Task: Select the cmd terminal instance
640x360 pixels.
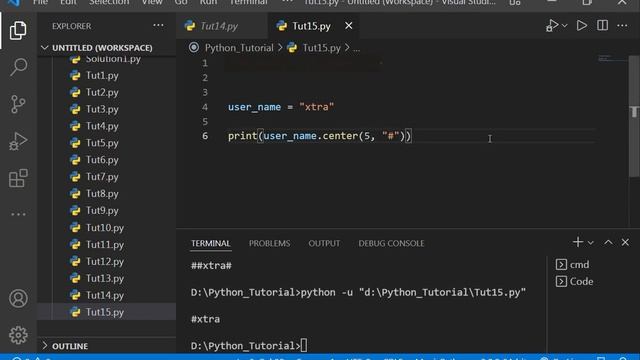Action: (572, 264)
